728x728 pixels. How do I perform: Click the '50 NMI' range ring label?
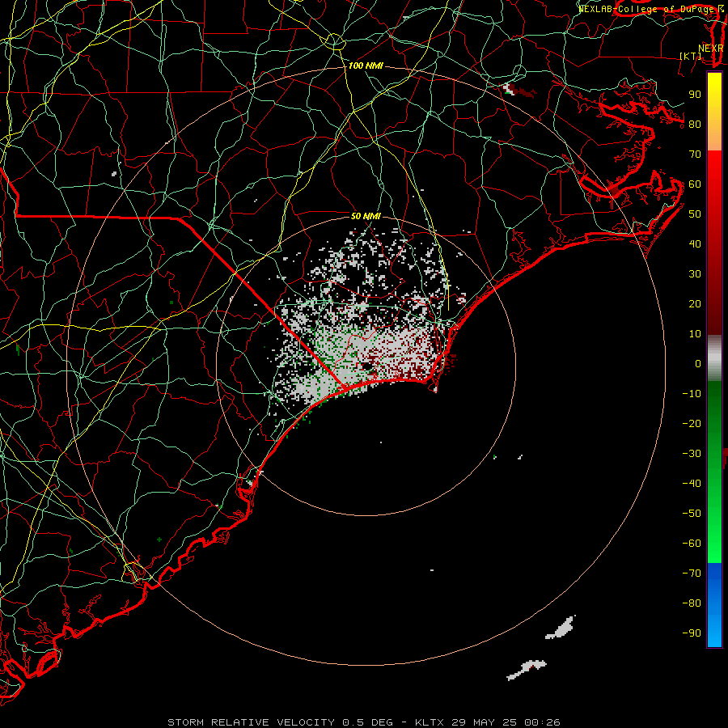click(x=366, y=216)
